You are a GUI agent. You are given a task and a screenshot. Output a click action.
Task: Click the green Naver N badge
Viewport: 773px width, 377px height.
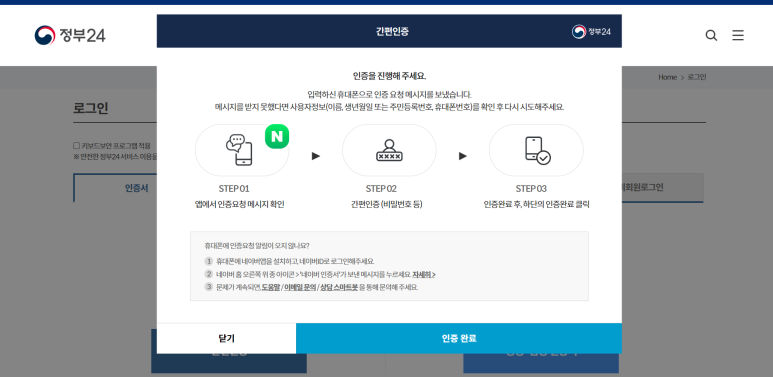(277, 137)
